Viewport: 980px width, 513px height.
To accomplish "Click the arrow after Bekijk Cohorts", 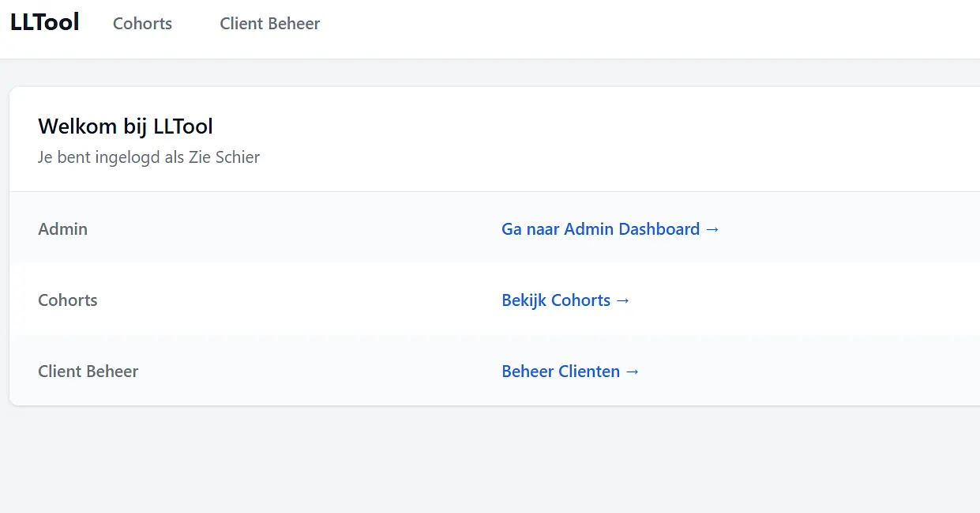I will point(622,300).
